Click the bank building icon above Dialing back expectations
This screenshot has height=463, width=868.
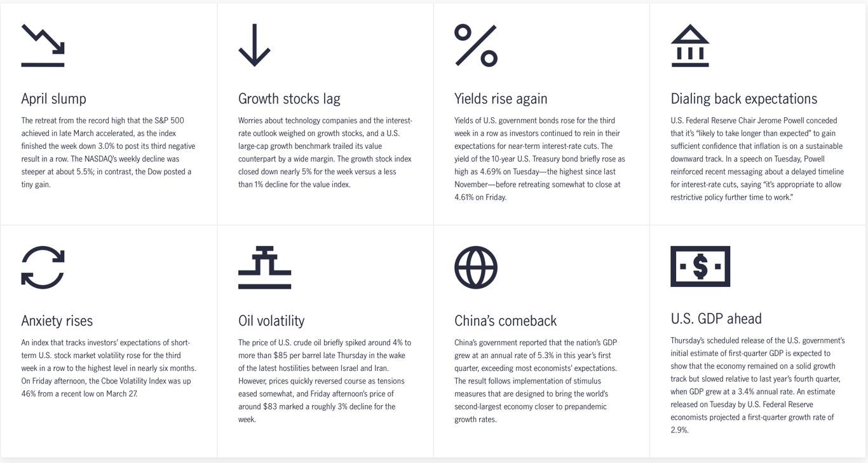point(690,45)
